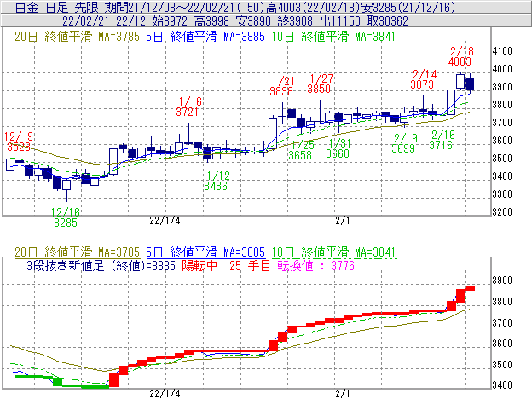The image size is (532, 405).
Task: Select lower chart's '10日 終値平滑 MA=3841' legend
Action: point(334,252)
